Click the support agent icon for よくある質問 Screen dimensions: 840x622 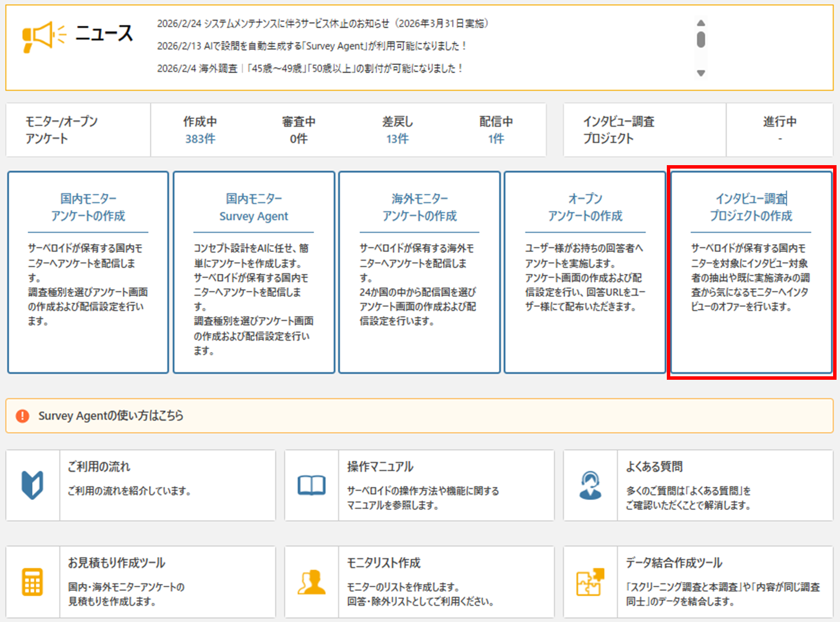(x=590, y=485)
